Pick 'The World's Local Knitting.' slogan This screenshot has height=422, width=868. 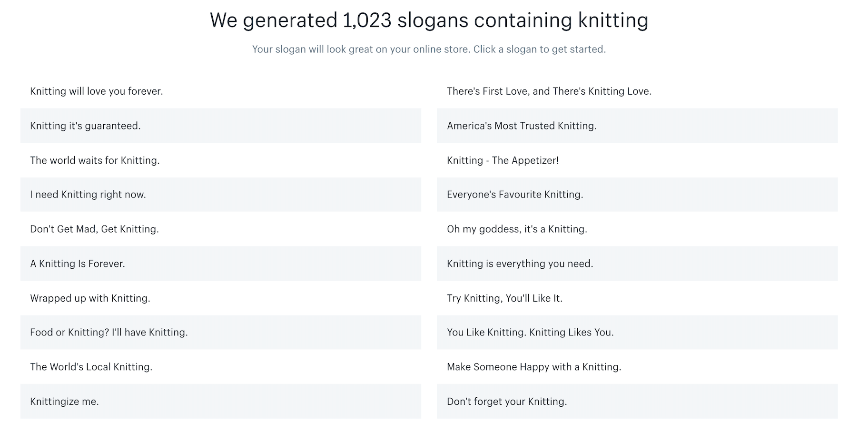pyautogui.click(x=91, y=367)
